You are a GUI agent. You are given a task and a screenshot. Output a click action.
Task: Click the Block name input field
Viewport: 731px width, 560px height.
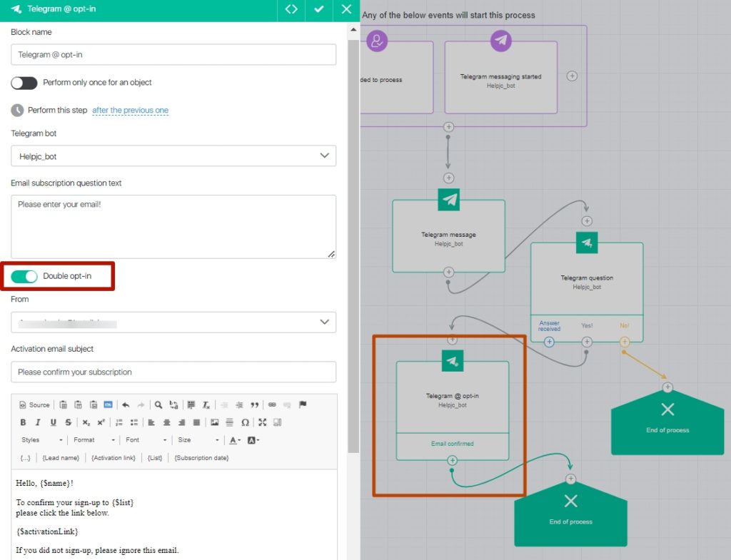coord(173,54)
